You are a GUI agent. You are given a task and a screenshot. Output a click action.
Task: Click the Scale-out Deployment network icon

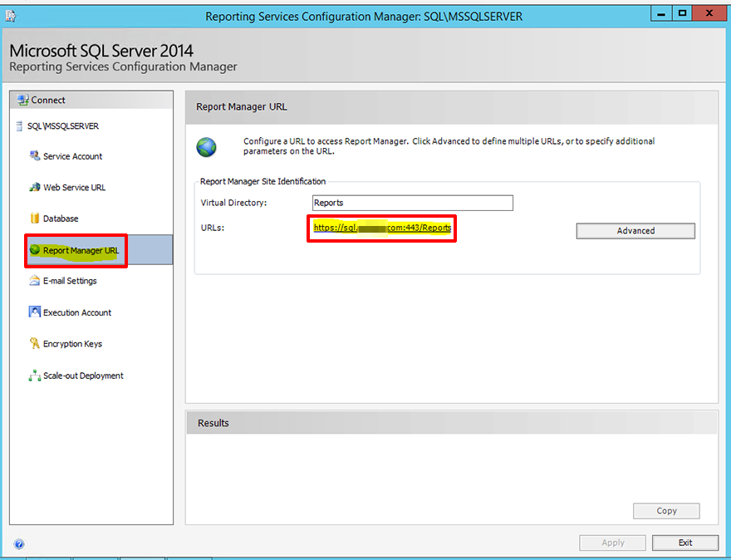pyautogui.click(x=35, y=376)
